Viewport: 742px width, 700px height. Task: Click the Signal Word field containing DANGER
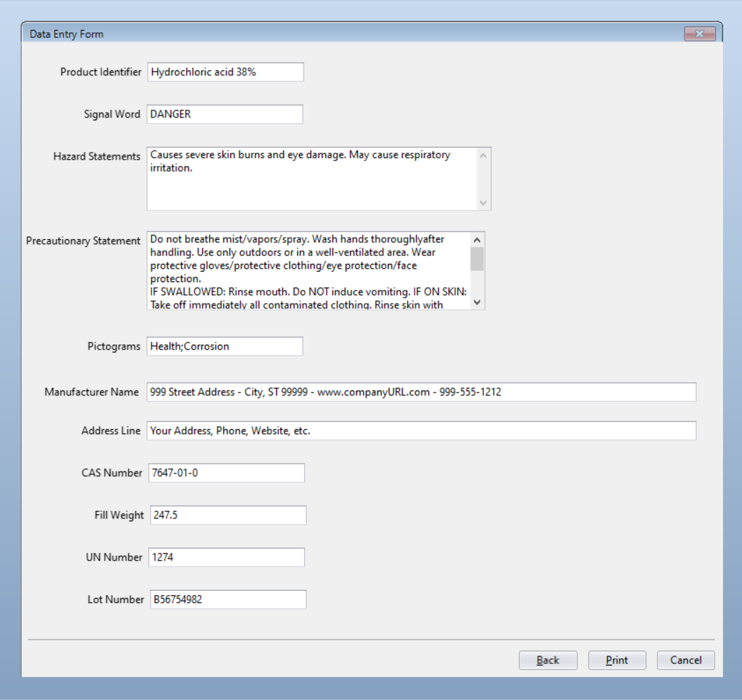(225, 114)
